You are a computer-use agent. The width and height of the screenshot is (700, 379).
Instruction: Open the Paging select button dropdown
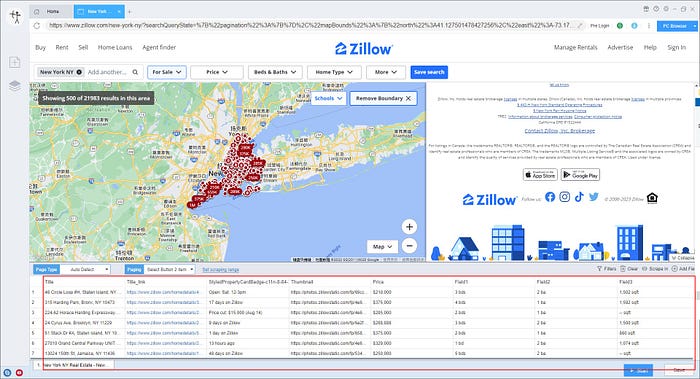click(170, 270)
